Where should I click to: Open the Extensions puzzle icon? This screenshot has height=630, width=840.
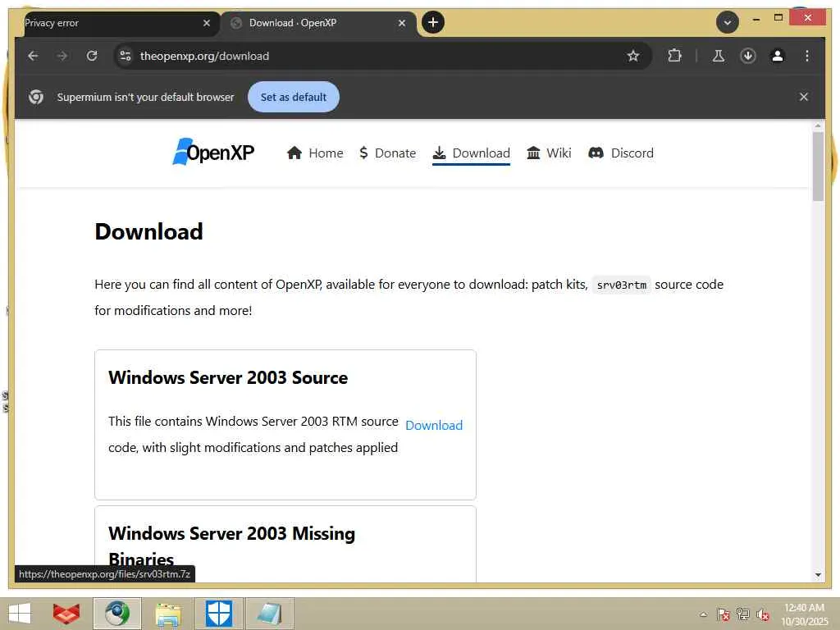pos(674,56)
